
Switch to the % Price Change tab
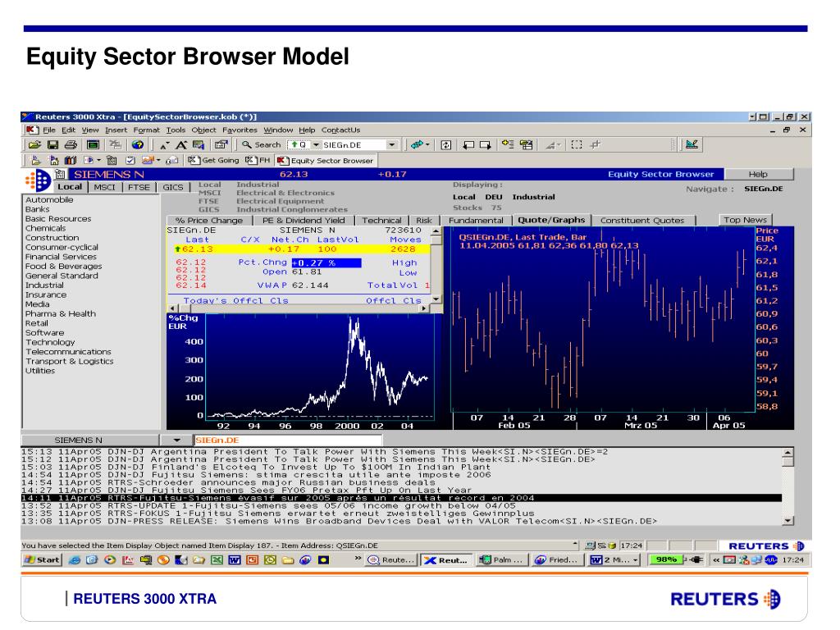click(209, 220)
